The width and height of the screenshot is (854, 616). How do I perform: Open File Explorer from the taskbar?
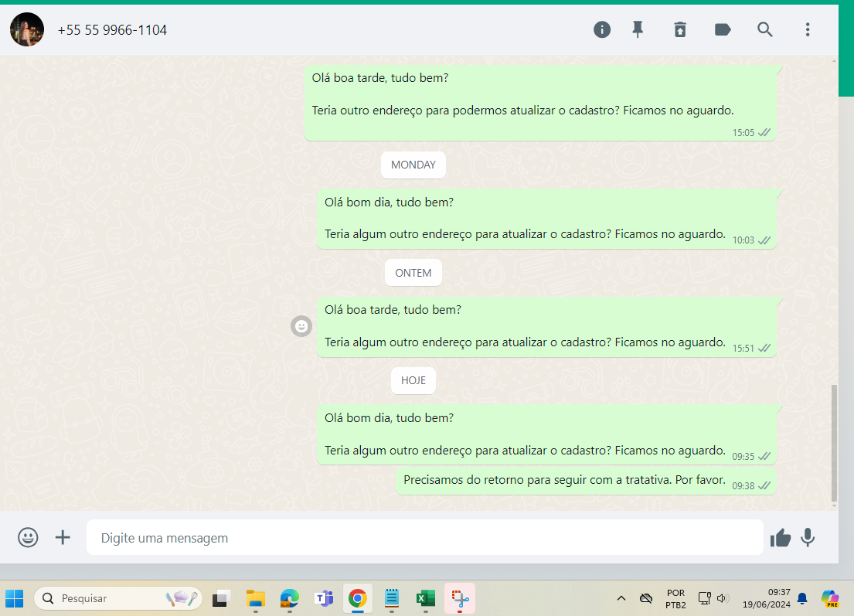(x=256, y=598)
